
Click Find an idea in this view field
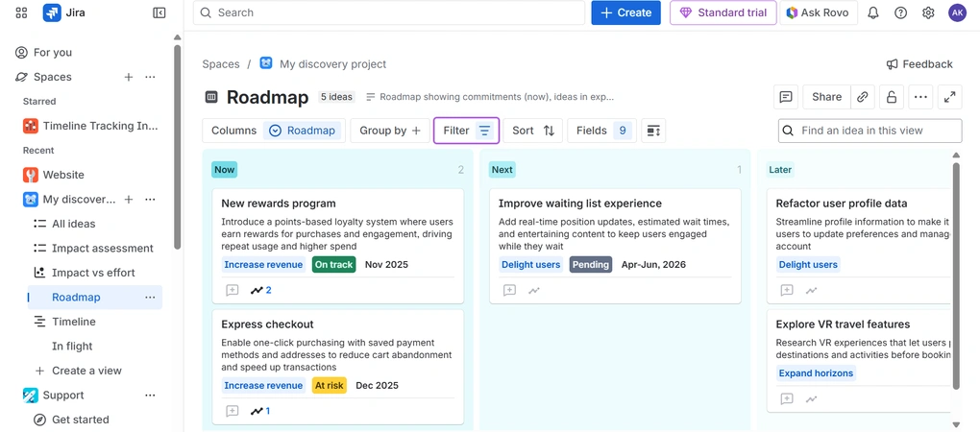pyautogui.click(x=870, y=131)
